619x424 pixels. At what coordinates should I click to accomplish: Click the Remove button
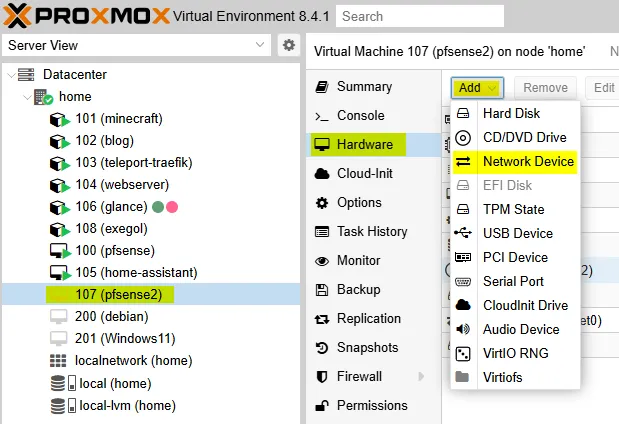[x=545, y=88]
